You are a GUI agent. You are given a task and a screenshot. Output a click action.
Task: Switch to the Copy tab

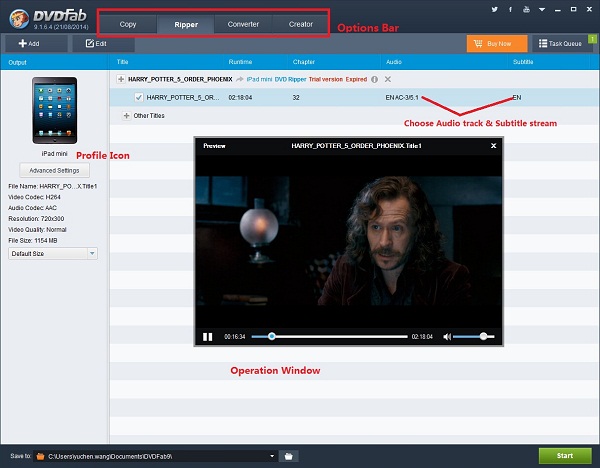point(128,24)
